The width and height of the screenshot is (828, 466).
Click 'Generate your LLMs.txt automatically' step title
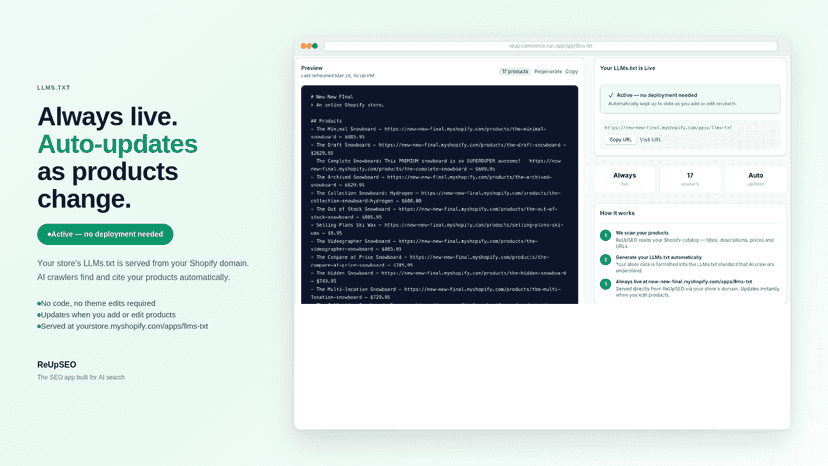click(658, 257)
